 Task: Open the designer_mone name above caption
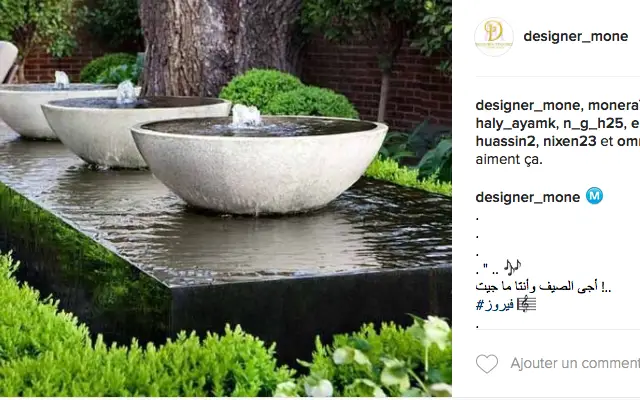click(528, 197)
